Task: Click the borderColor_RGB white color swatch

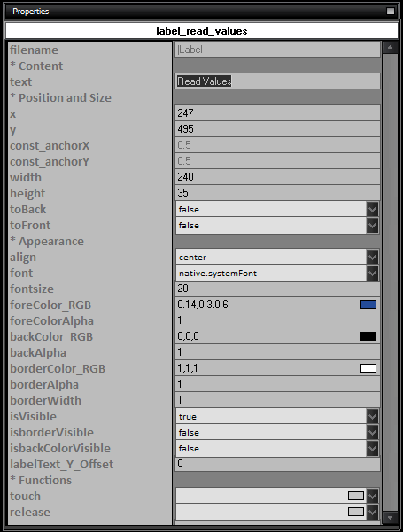Action: click(x=368, y=368)
